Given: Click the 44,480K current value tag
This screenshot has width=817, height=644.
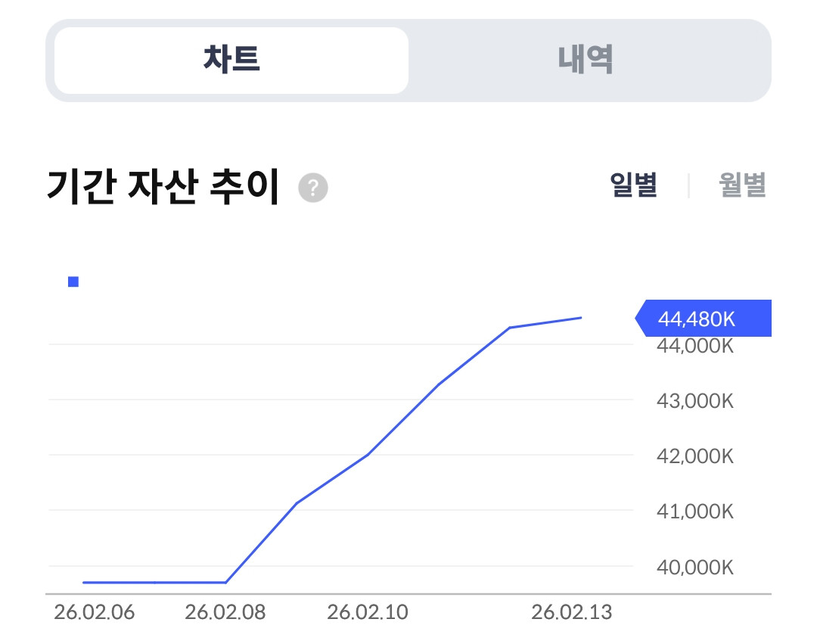Looking at the screenshot, I should [x=702, y=319].
